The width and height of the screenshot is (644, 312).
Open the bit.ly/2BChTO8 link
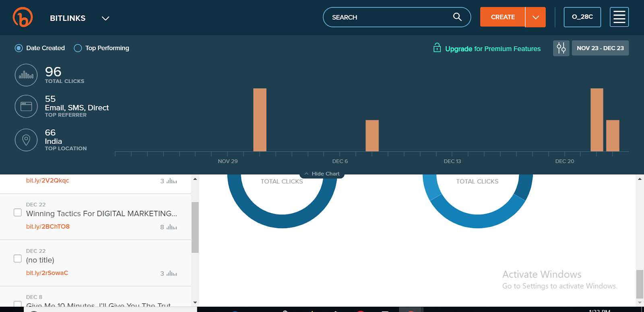tap(48, 227)
